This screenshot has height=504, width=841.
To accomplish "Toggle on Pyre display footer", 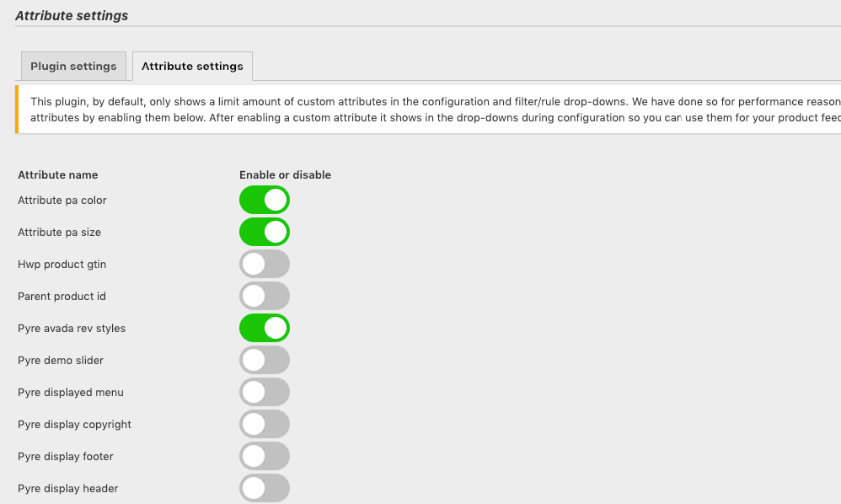I will tap(265, 456).
